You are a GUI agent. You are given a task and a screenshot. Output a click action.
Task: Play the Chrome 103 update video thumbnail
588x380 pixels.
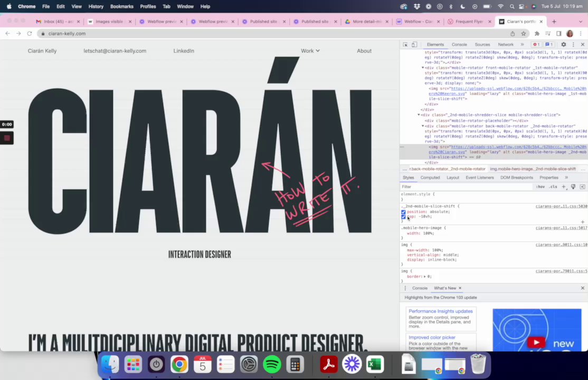click(537, 342)
